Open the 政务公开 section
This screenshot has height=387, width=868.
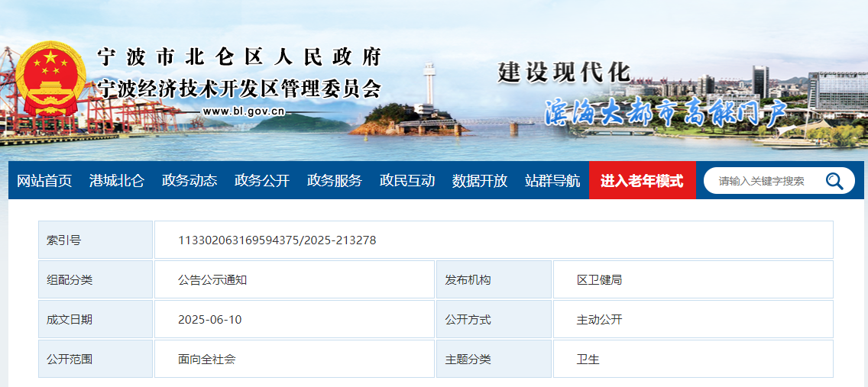click(x=262, y=181)
